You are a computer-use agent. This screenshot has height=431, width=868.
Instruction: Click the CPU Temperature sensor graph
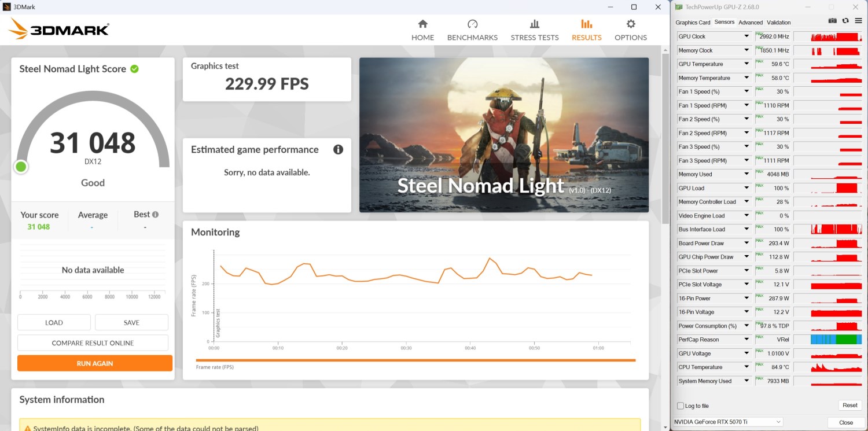click(x=828, y=367)
